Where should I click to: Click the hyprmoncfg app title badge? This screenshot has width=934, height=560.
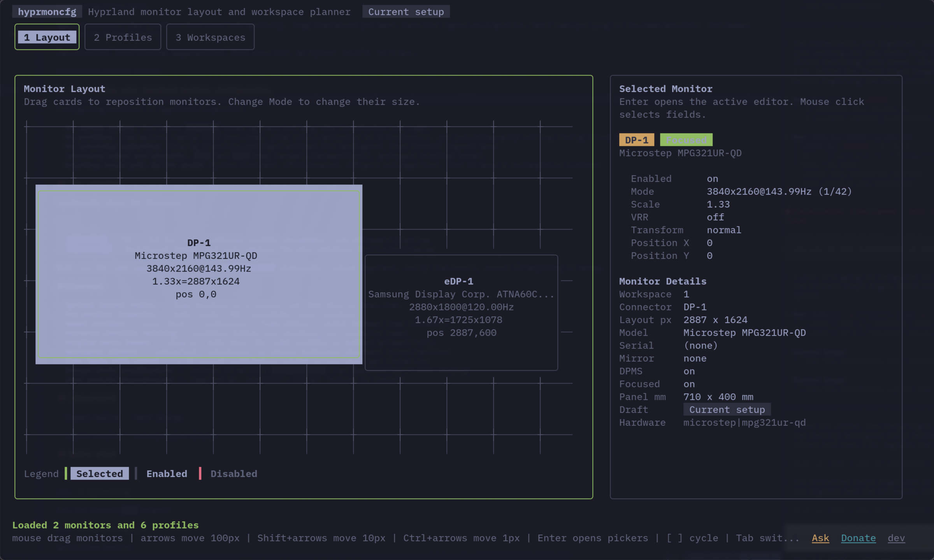point(47,11)
